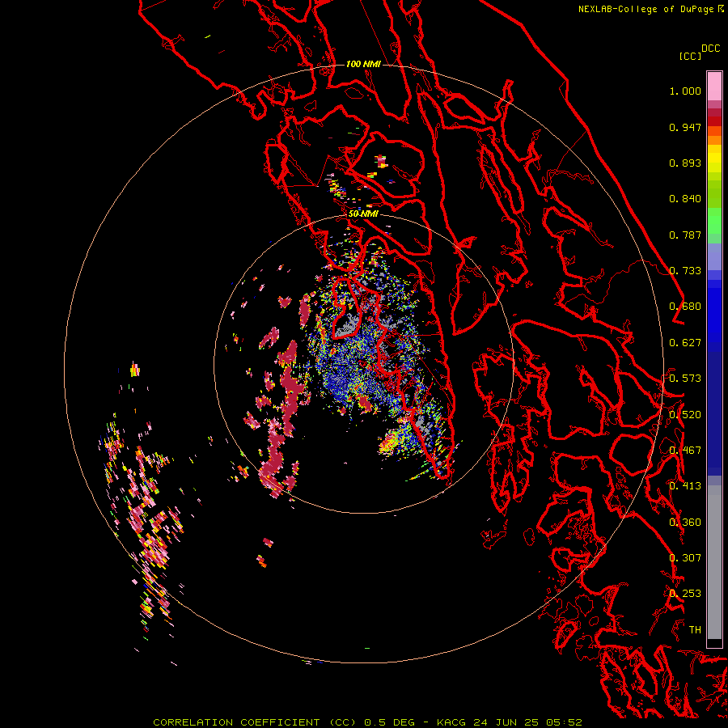This screenshot has width=728, height=728.
Task: Click the KACG station identifier in caption
Action: click(x=451, y=722)
